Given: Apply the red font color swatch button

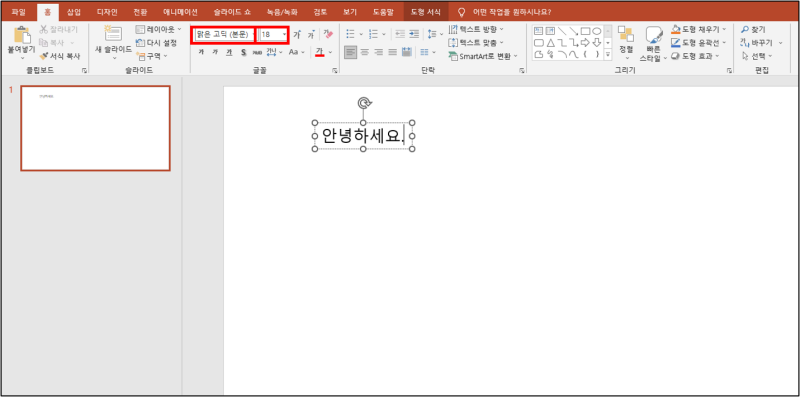Looking at the screenshot, I should [x=320, y=52].
